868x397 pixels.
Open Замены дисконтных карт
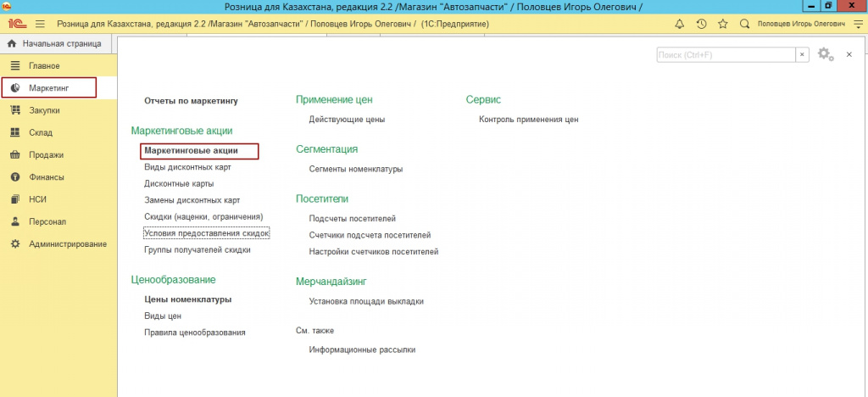tap(192, 200)
